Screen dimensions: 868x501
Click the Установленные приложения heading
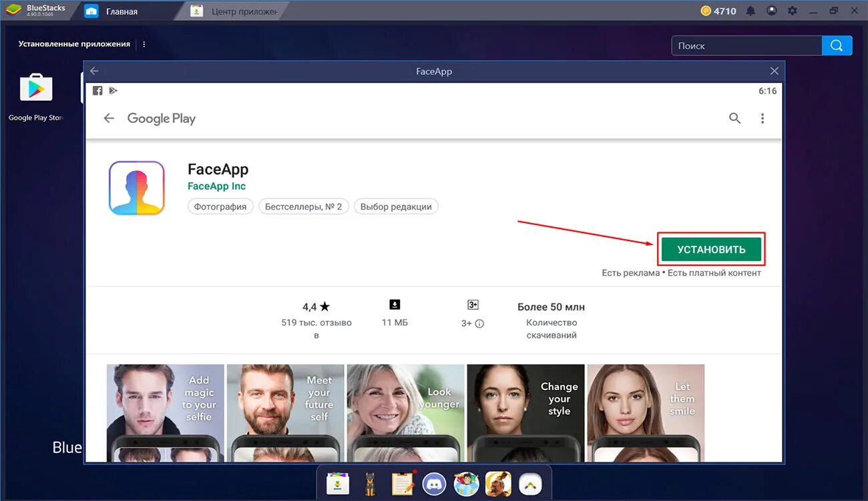coord(74,44)
